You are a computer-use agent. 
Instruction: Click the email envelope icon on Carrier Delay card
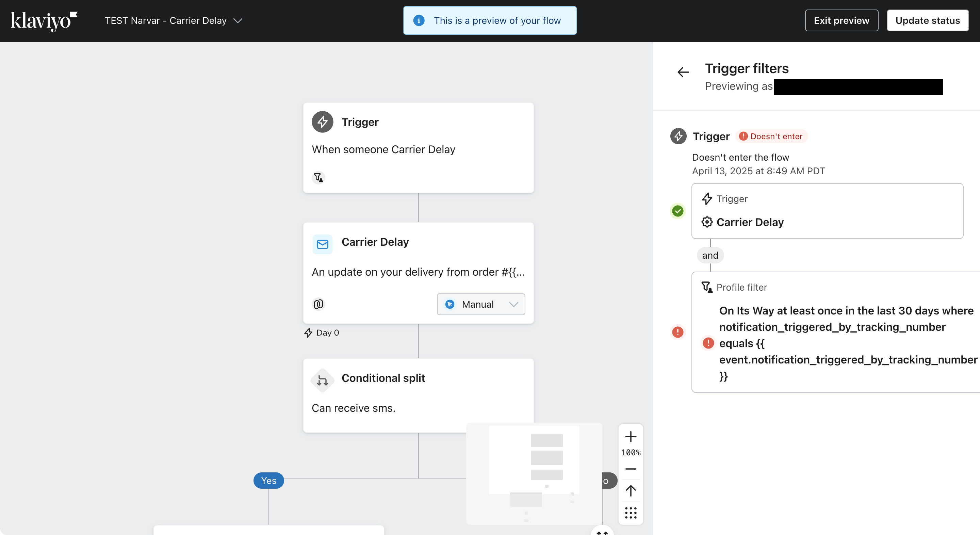point(323,244)
